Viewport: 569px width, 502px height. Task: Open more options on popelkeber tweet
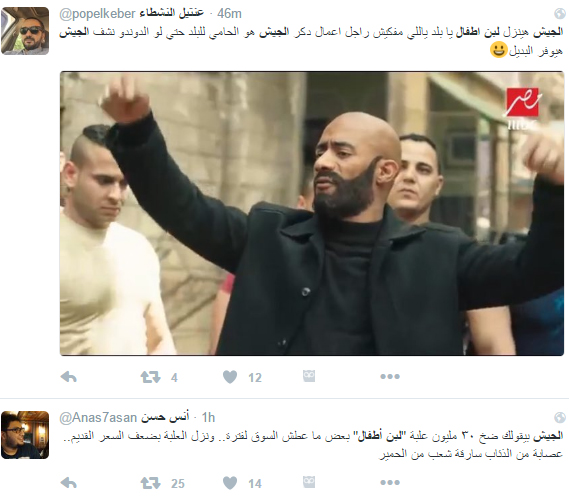[390, 377]
